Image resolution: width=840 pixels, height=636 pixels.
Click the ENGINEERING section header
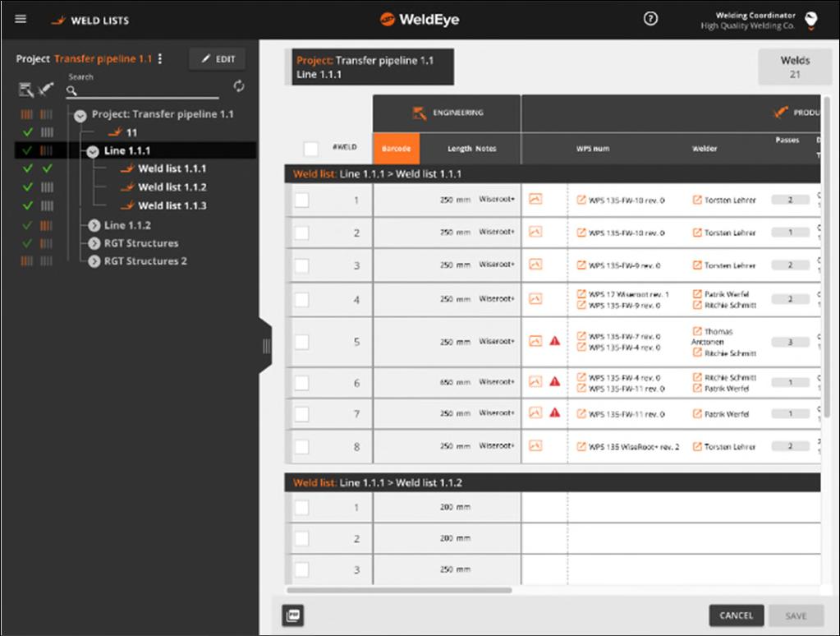click(x=447, y=113)
